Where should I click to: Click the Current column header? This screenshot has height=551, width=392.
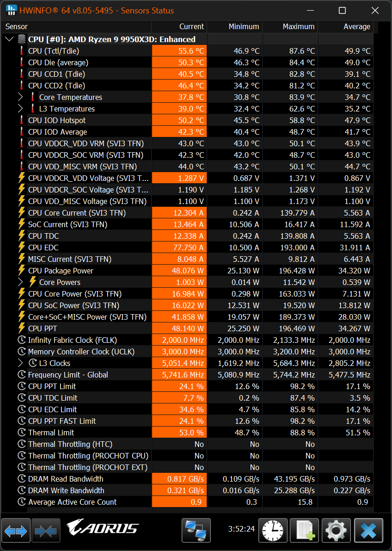click(x=179, y=27)
